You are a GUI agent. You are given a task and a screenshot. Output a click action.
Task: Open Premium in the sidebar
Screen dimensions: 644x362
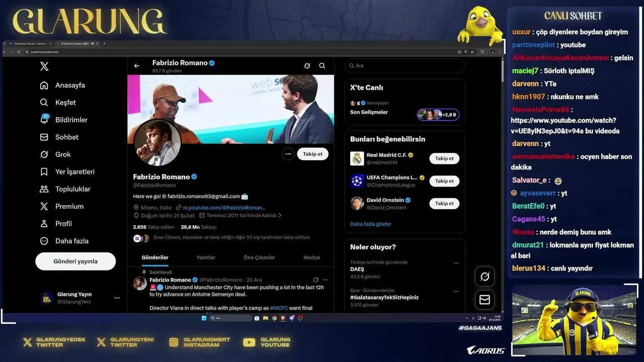point(62,206)
